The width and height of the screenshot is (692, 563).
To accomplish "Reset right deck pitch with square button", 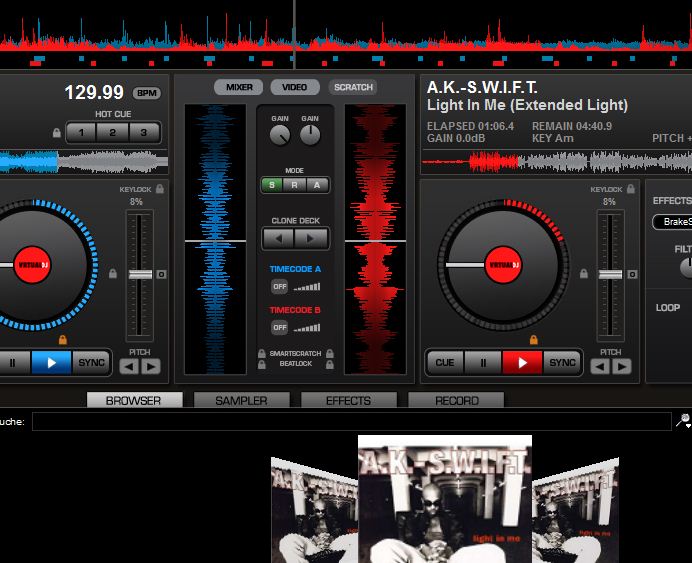I will pos(632,274).
